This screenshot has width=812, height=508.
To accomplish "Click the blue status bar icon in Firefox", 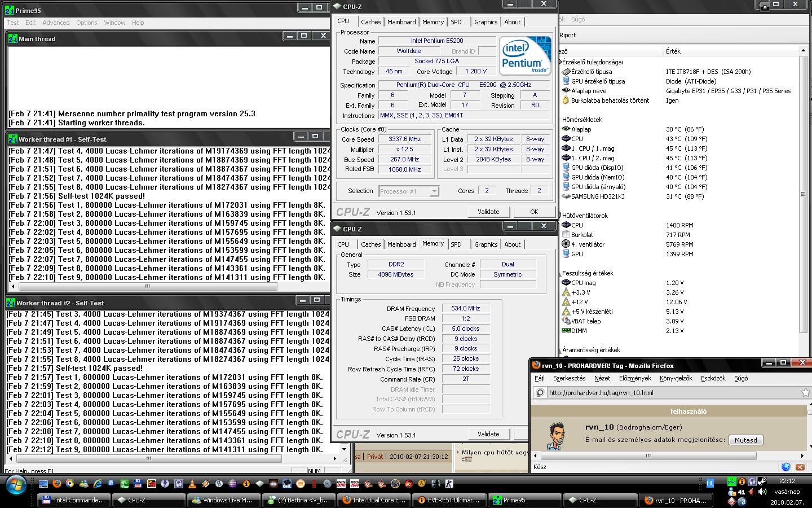I will point(786,467).
